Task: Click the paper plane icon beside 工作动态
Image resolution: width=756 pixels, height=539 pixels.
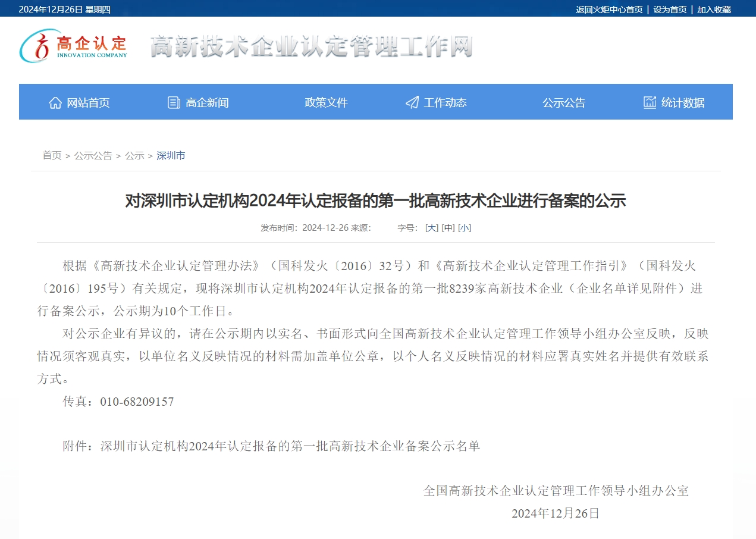Action: pyautogui.click(x=412, y=102)
